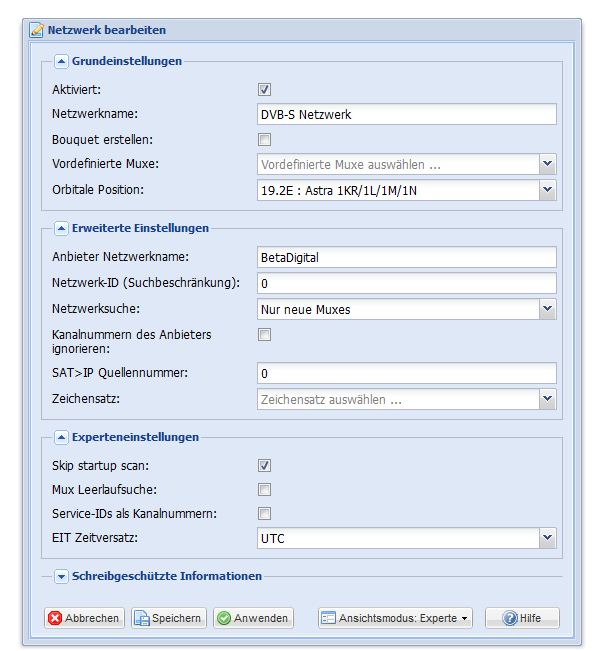
Task: Tick Service-IDs als Kanalnummern checkbox
Action: pos(264,514)
